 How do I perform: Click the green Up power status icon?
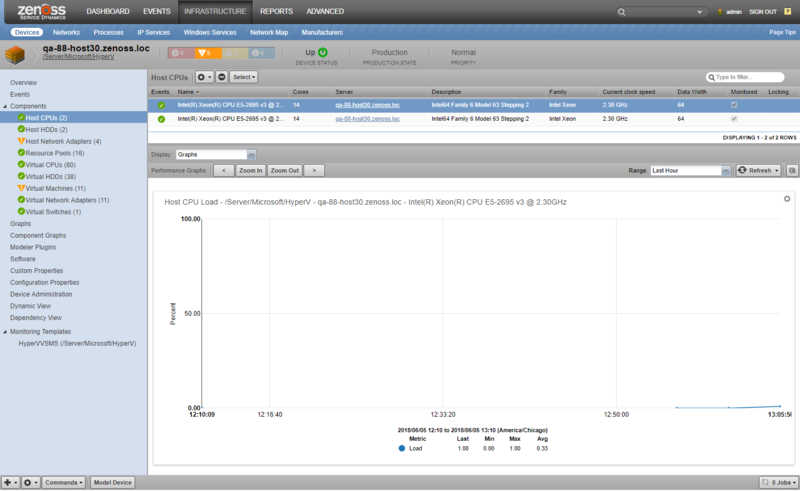point(322,52)
